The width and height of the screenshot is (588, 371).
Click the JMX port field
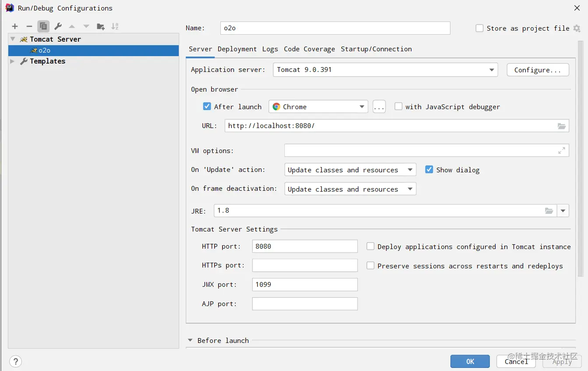(x=305, y=285)
